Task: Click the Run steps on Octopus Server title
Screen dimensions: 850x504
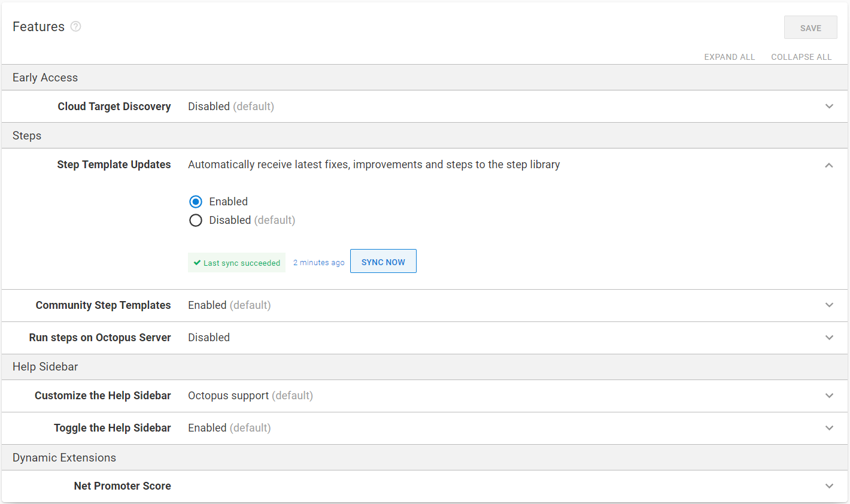Action: pyautogui.click(x=100, y=338)
